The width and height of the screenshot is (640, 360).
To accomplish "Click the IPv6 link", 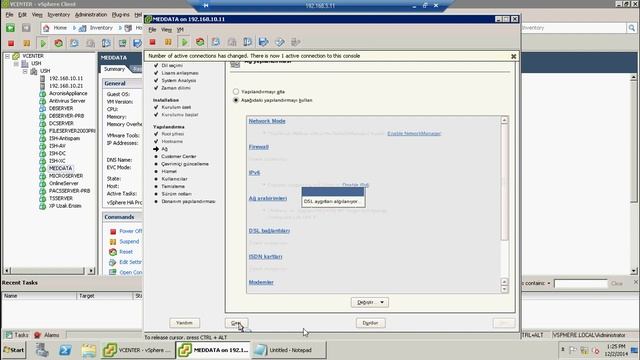I will [254, 173].
